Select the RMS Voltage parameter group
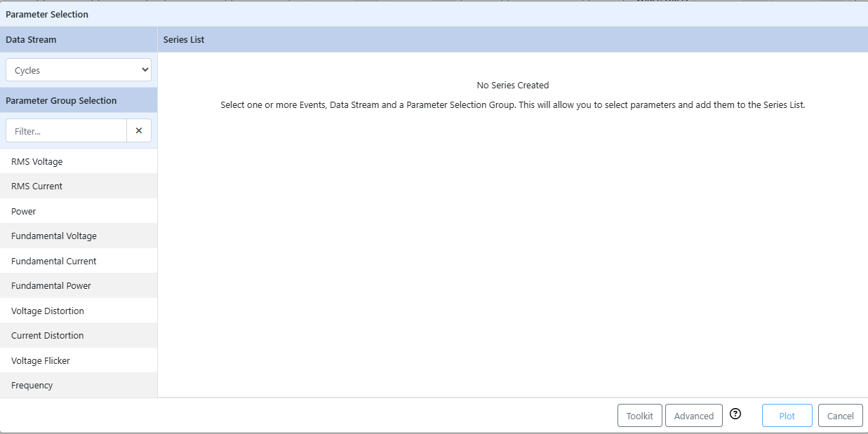Screen dimensions: 868x434 tap(79, 161)
